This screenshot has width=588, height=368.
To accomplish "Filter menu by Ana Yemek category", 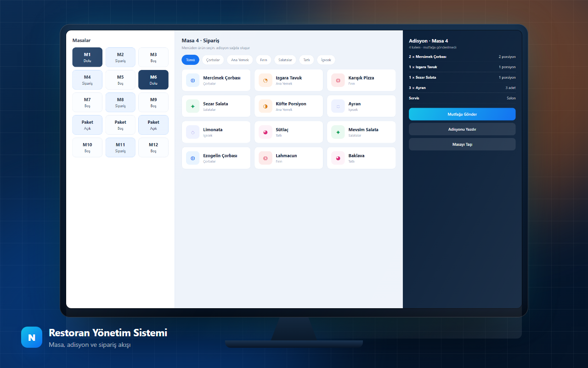I will point(240,60).
